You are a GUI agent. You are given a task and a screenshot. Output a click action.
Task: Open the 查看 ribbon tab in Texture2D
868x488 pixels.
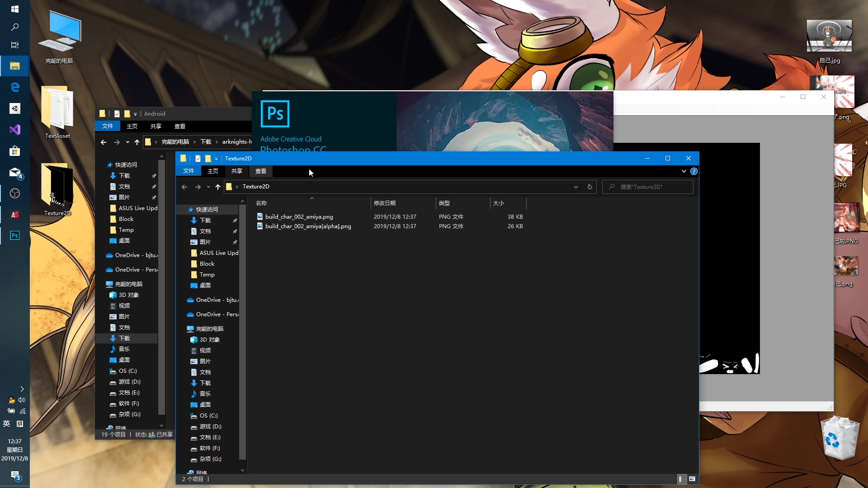(x=260, y=171)
